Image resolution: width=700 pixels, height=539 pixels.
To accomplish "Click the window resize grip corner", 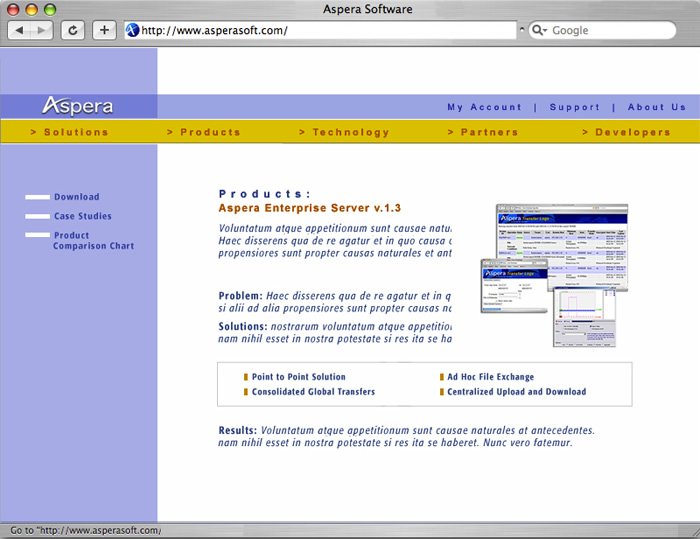I will [694, 532].
